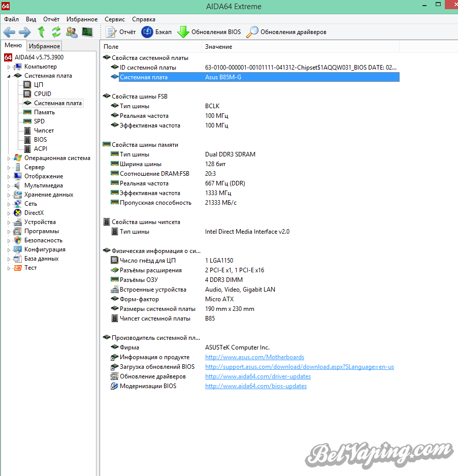Image resolution: width=458 pixels, height=476 pixels.
Task: Click the Мультимедиа speaker icon
Action: click(18, 185)
